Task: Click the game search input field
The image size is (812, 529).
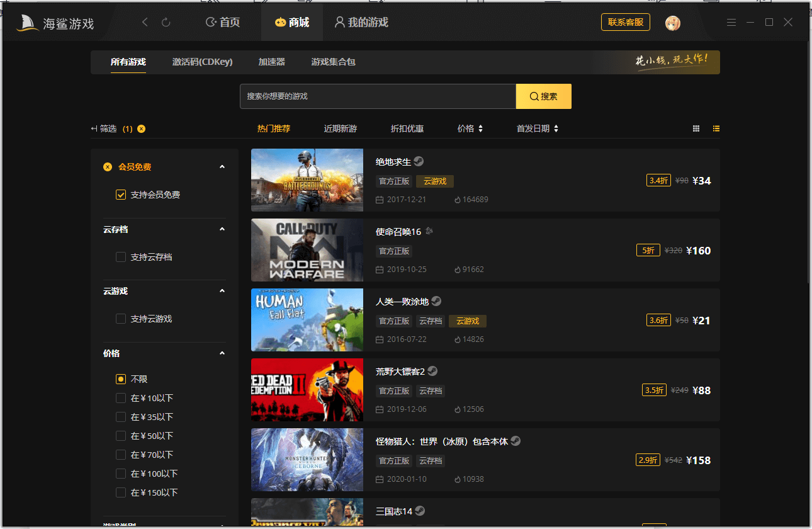Action: (x=378, y=96)
